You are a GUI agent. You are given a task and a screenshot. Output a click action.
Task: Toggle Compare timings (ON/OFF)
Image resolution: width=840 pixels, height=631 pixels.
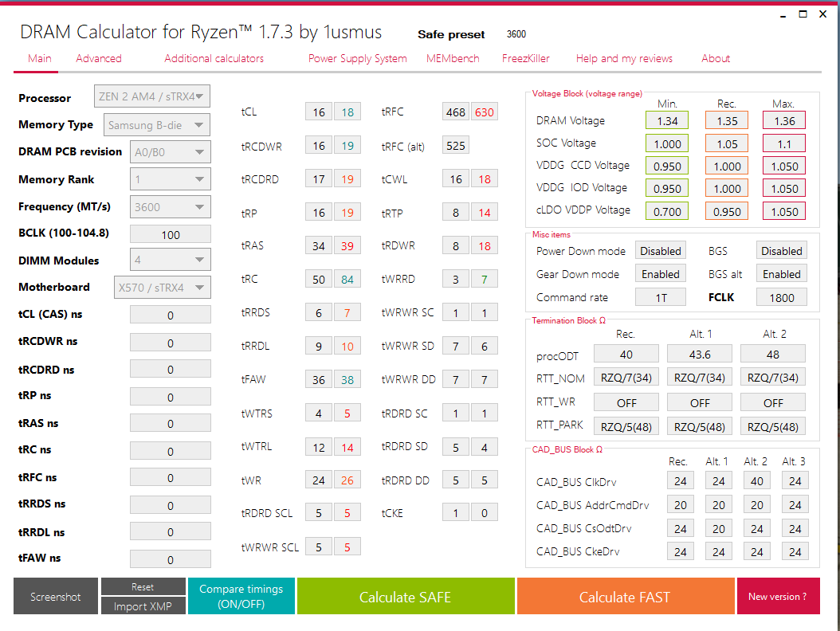click(241, 596)
